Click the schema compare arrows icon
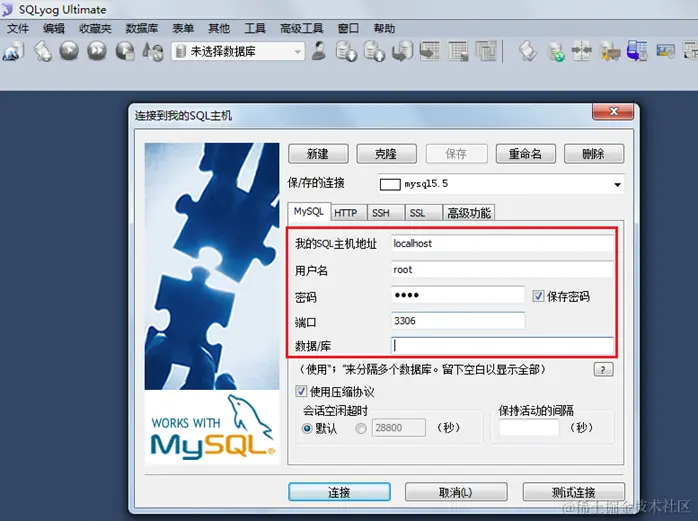 pyautogui.click(x=581, y=51)
